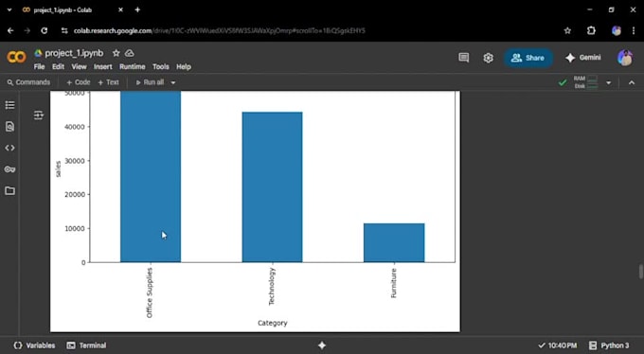Viewport: 644px width, 354px height.
Task: Open the Find and replace sidebar icon
Action: click(9, 127)
